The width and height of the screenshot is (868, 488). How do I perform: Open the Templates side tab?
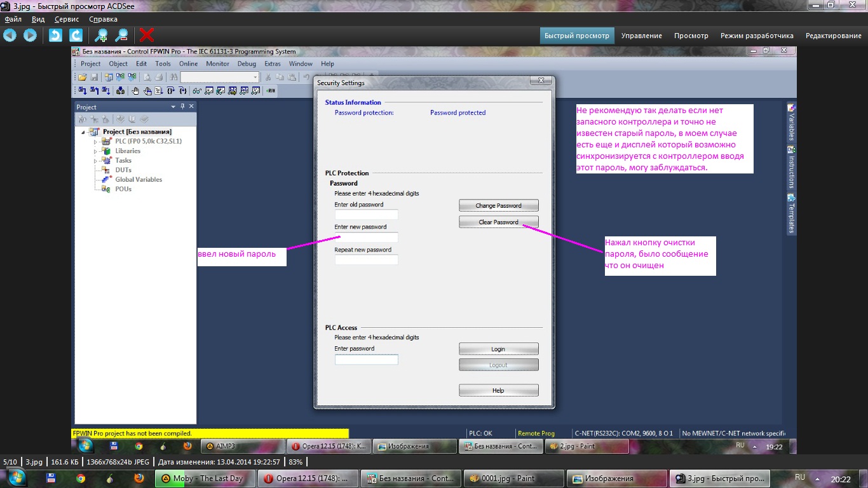(791, 214)
